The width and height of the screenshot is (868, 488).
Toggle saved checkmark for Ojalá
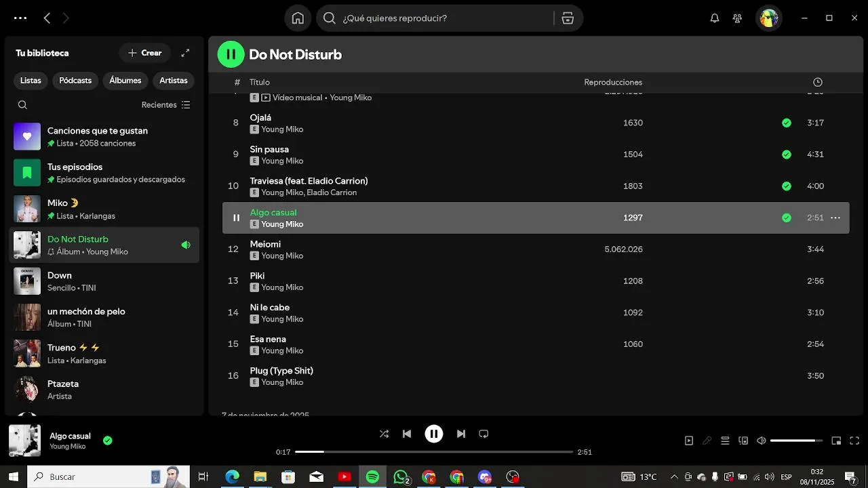pos(787,123)
